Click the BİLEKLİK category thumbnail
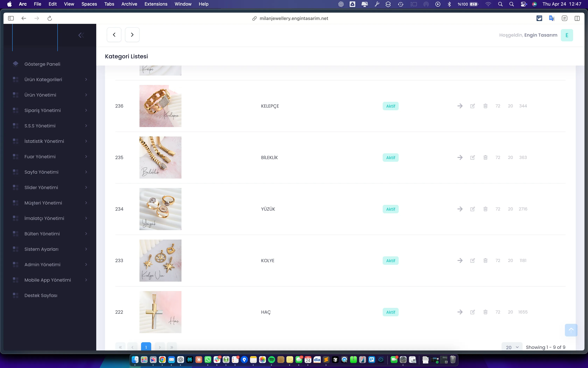This screenshot has height=368, width=588. point(160,158)
